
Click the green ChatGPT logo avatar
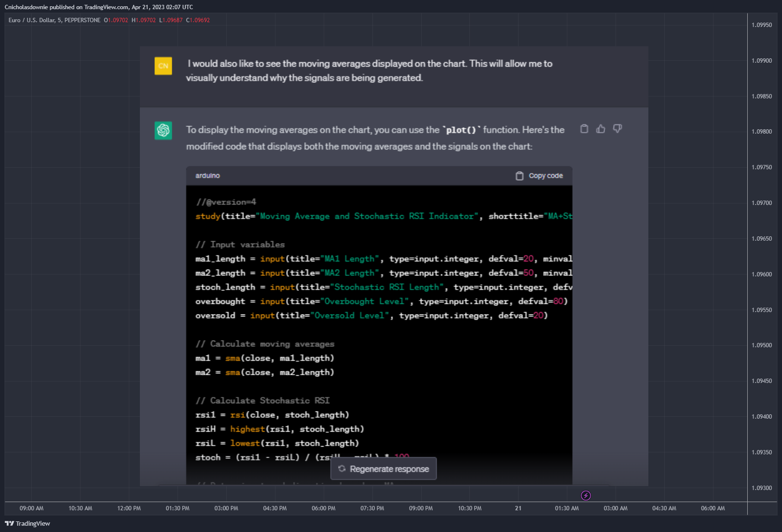(163, 130)
